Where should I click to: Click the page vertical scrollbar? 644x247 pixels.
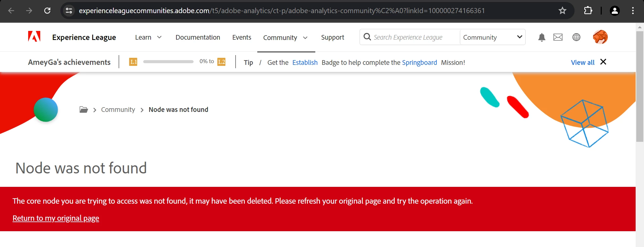coord(640,86)
